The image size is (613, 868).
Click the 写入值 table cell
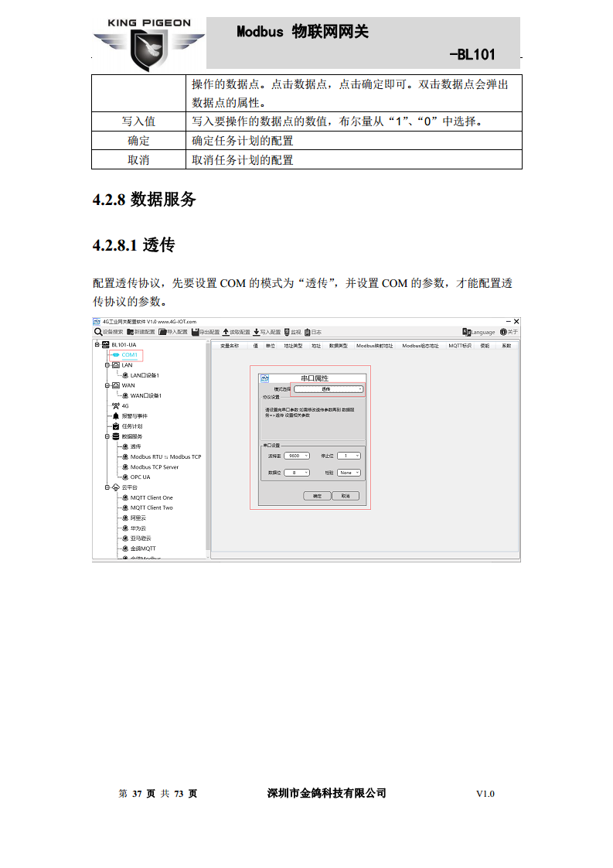pyautogui.click(x=138, y=121)
